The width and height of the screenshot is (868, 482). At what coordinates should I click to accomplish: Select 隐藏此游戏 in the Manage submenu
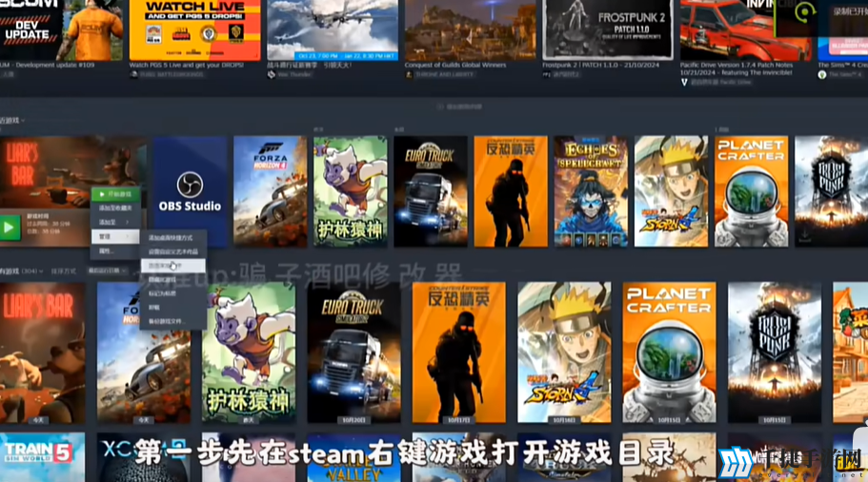point(173,279)
